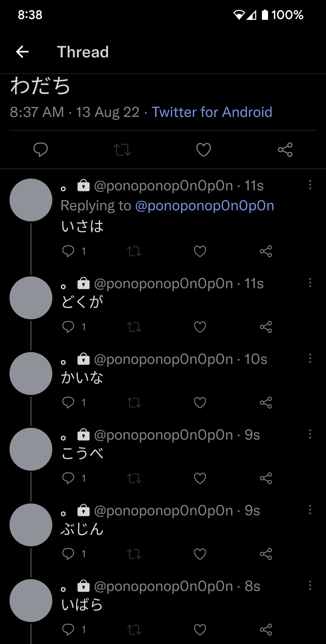Share the main わだち tweet
The height and width of the screenshot is (644, 326).
(285, 150)
